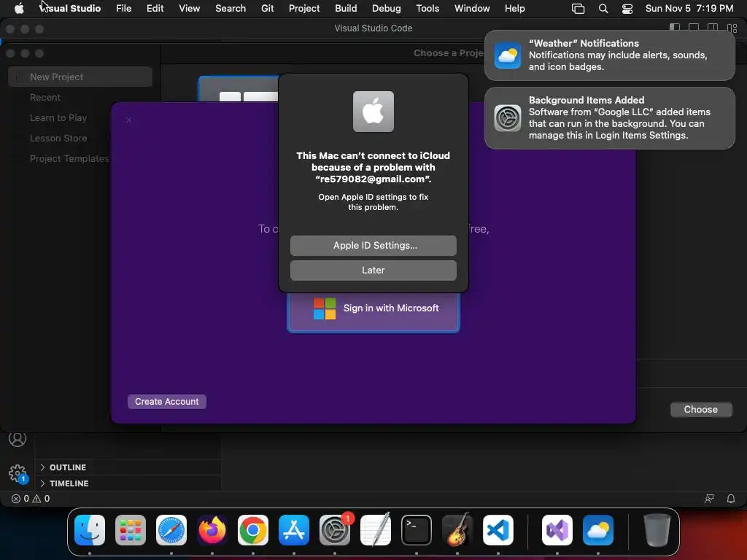This screenshot has width=747, height=560.
Task: Open Spotlight search in menu bar
Action: [603, 9]
